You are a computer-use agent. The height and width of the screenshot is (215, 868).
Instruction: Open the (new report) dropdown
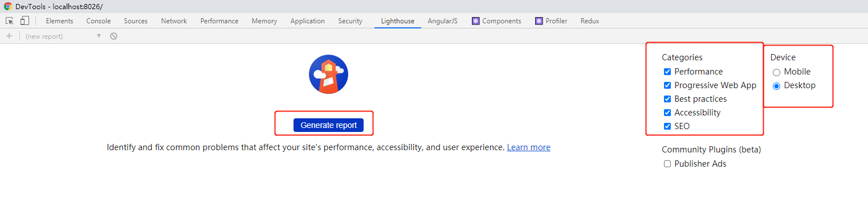coord(63,36)
